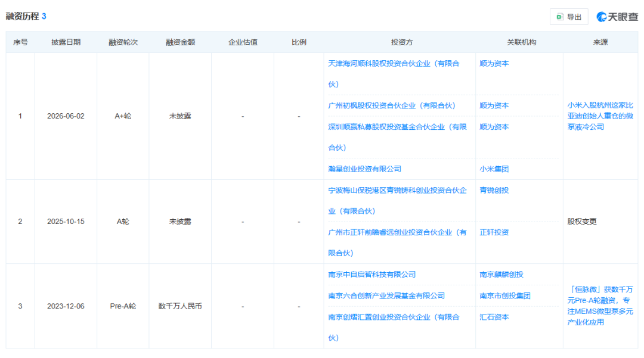Open investor 深圳顺赢私募股权投资基金合伙企业 link
This screenshot has height=358, width=644.
click(x=397, y=137)
